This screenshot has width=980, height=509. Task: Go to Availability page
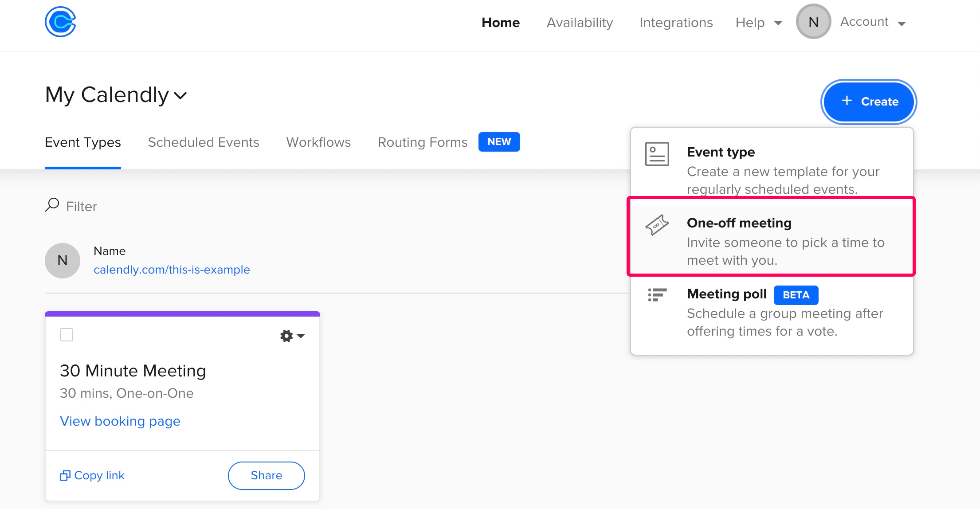(x=580, y=23)
